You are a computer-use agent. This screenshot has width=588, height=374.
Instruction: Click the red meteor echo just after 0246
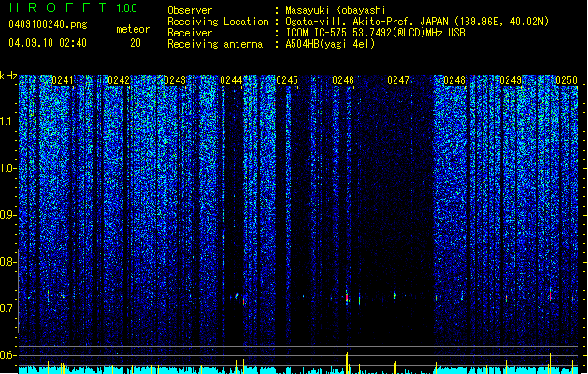347,297
